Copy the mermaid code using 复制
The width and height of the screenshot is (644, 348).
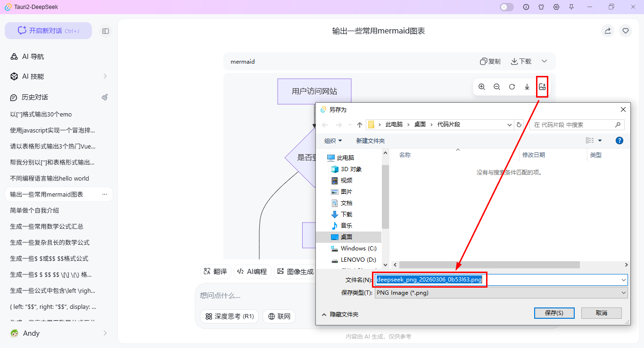(x=490, y=61)
